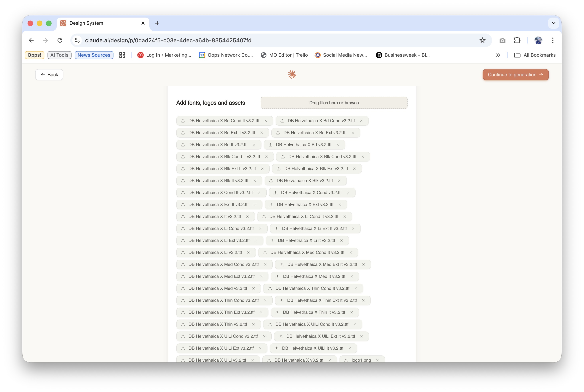Viewport: 584px width, 392px height.
Task: Open tab search dropdown arrow
Action: (553, 23)
